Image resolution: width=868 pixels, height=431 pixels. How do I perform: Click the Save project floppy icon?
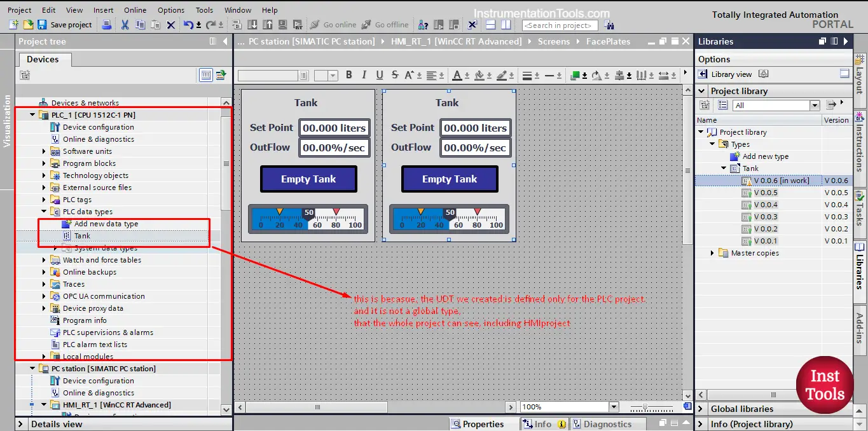[x=42, y=25]
